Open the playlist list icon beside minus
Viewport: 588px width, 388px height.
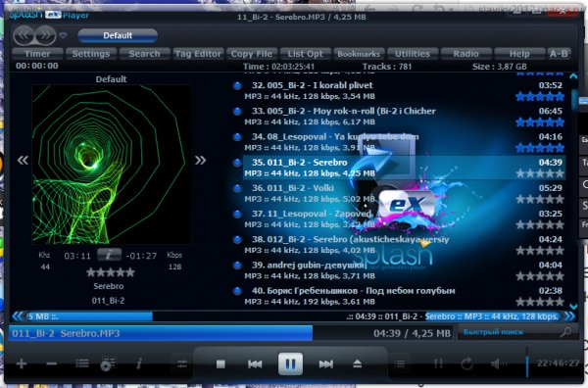82,364
